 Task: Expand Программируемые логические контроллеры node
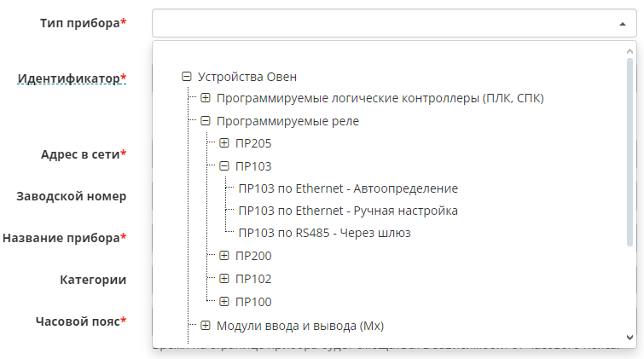(x=206, y=98)
